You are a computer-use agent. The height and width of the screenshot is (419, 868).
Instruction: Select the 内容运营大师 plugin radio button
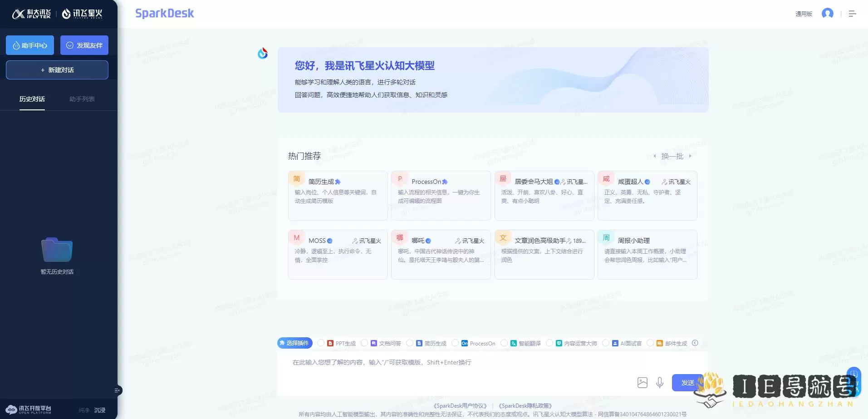pos(549,343)
